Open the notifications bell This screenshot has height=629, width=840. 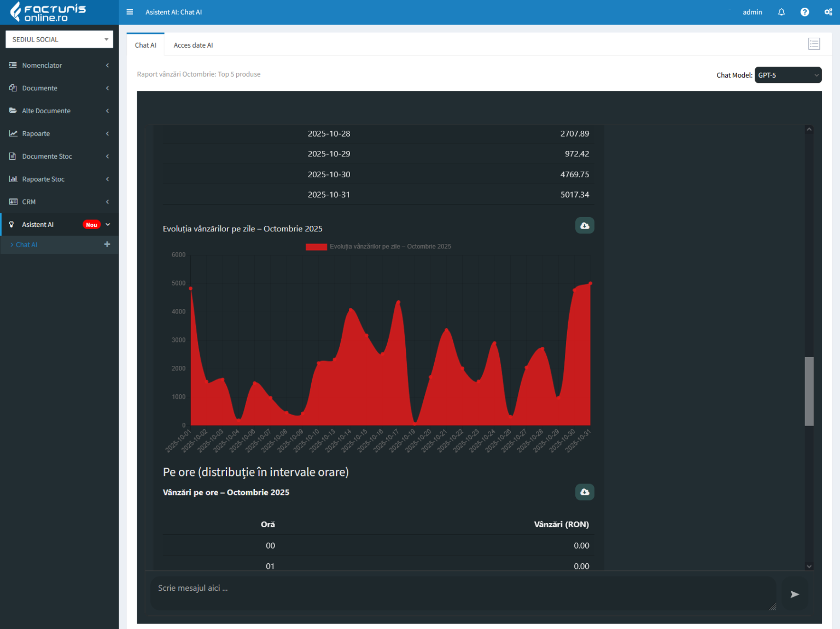pyautogui.click(x=781, y=12)
